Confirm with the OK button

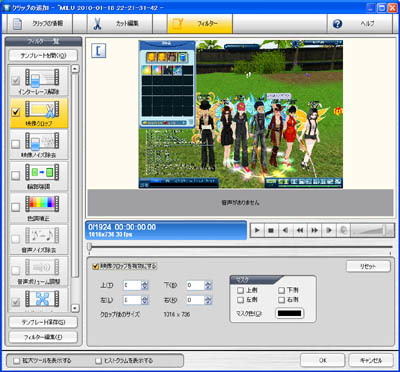(322, 360)
